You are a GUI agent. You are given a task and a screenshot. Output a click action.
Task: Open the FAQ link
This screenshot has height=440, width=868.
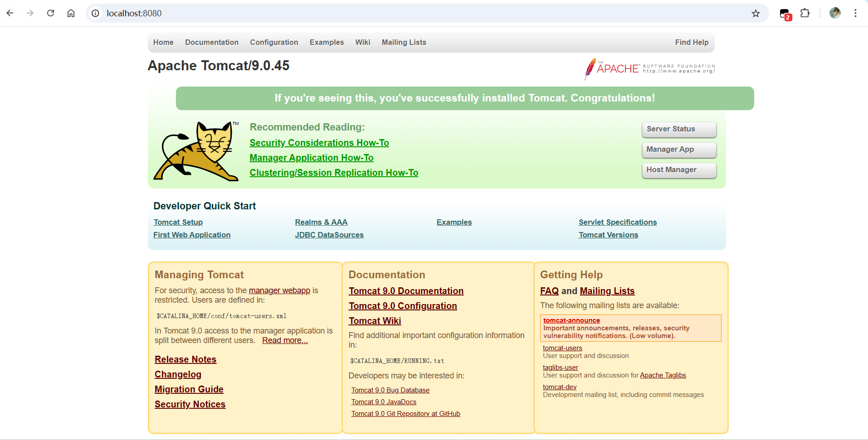tap(549, 291)
